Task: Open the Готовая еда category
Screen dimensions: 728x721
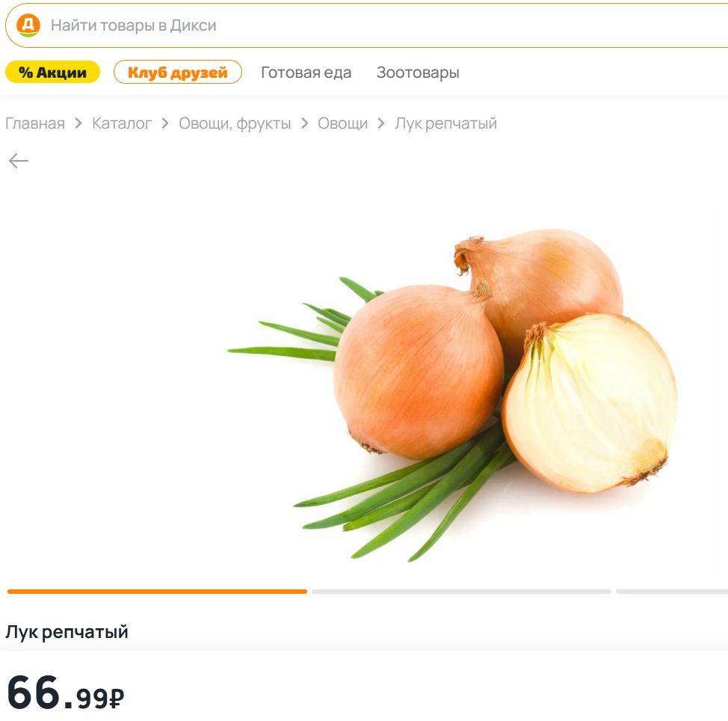Action: [306, 73]
